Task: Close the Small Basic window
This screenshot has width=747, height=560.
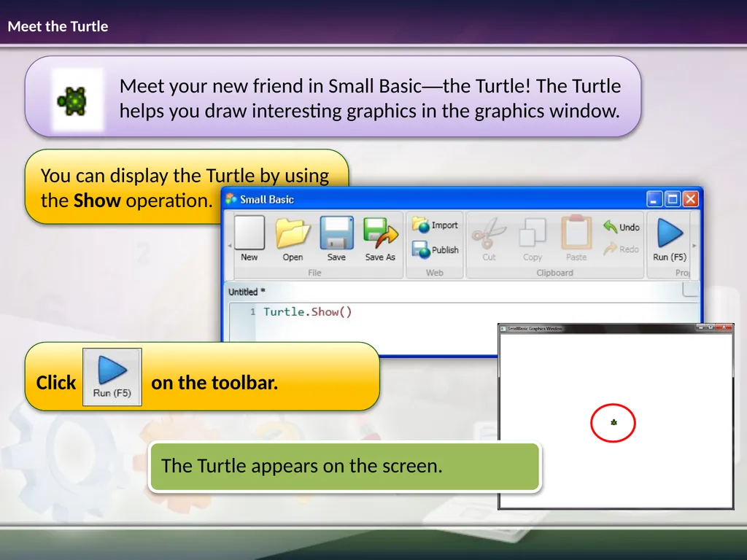Action: pyautogui.click(x=691, y=199)
